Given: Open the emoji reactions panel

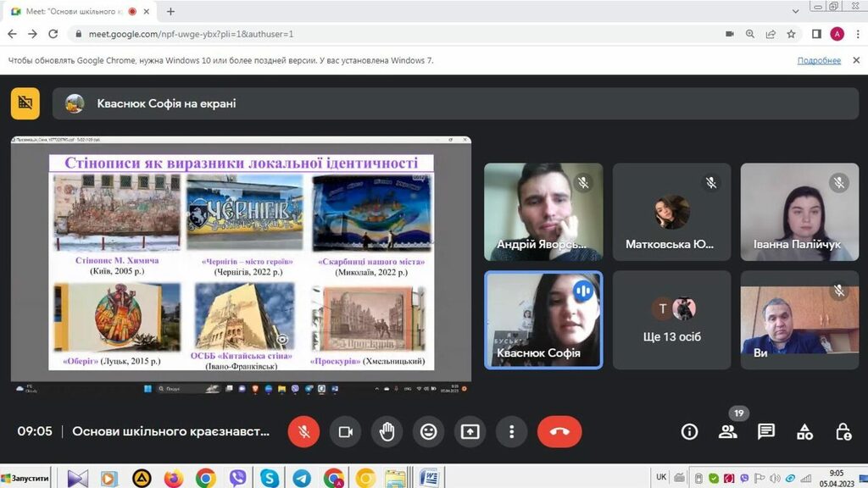Looking at the screenshot, I should click(x=428, y=431).
